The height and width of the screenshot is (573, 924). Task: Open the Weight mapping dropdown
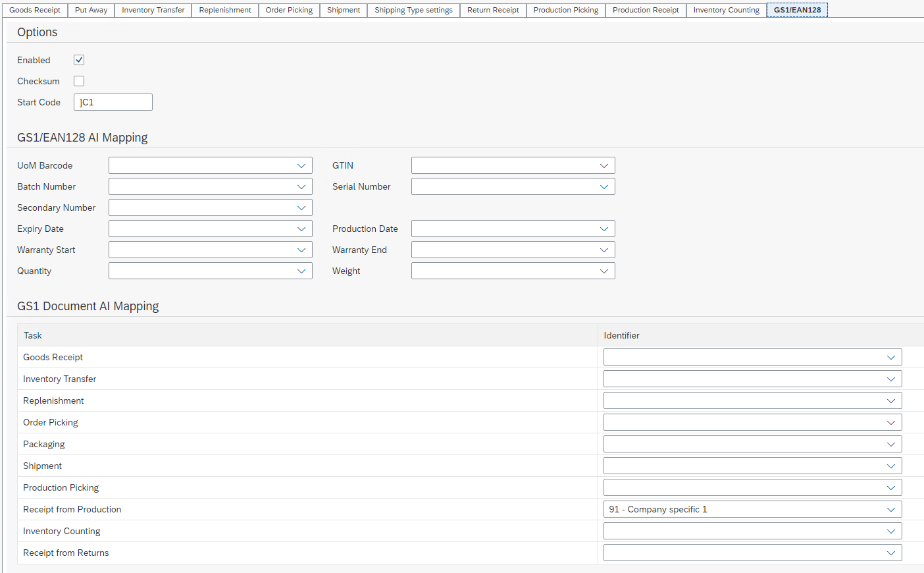click(x=513, y=271)
